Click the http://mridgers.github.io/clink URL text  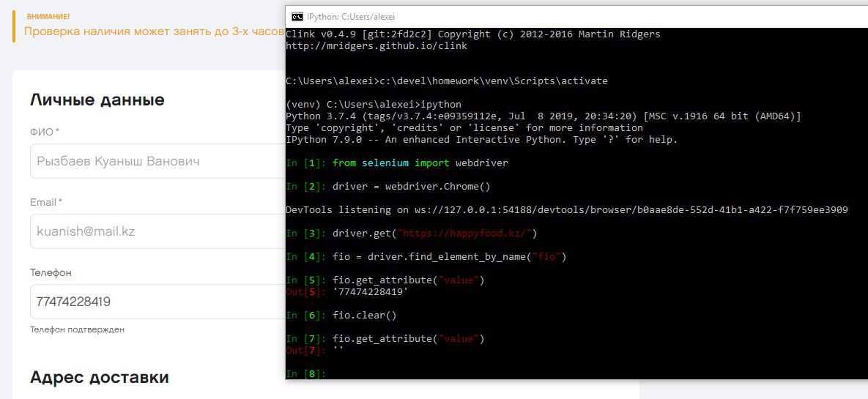click(376, 46)
